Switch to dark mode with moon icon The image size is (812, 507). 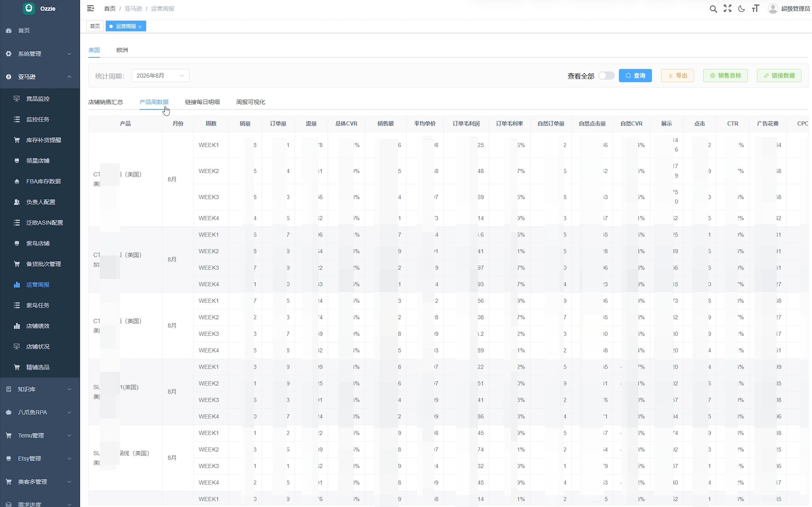pos(742,8)
